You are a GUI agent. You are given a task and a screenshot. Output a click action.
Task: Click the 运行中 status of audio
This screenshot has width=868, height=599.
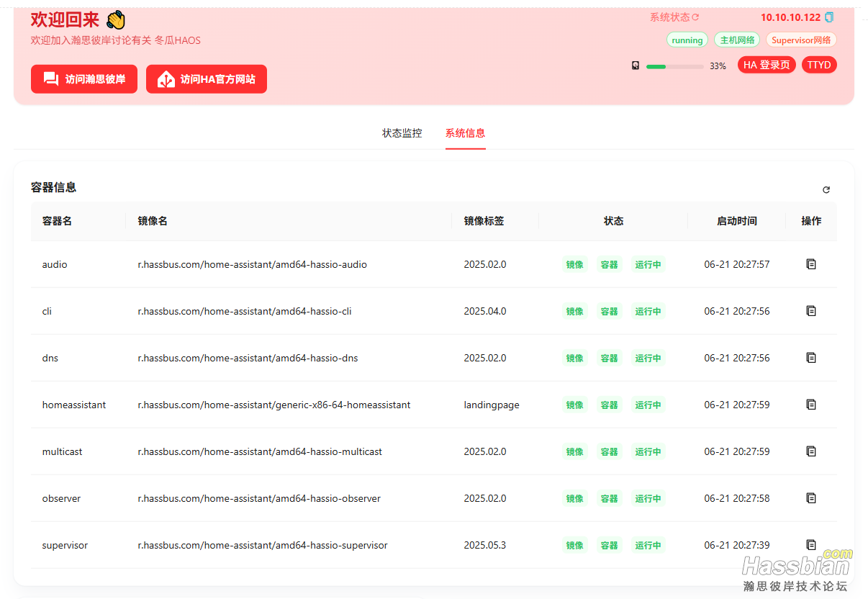click(x=648, y=264)
